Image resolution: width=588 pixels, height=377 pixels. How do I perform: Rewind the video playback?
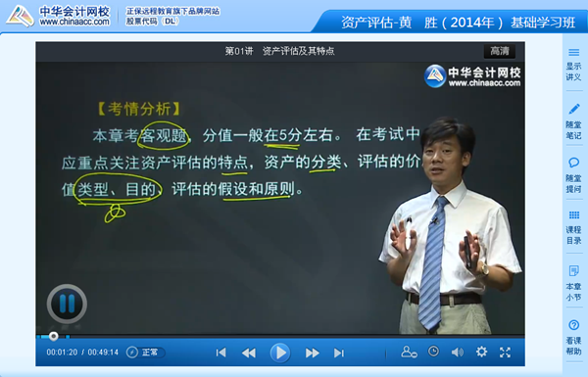coord(249,353)
